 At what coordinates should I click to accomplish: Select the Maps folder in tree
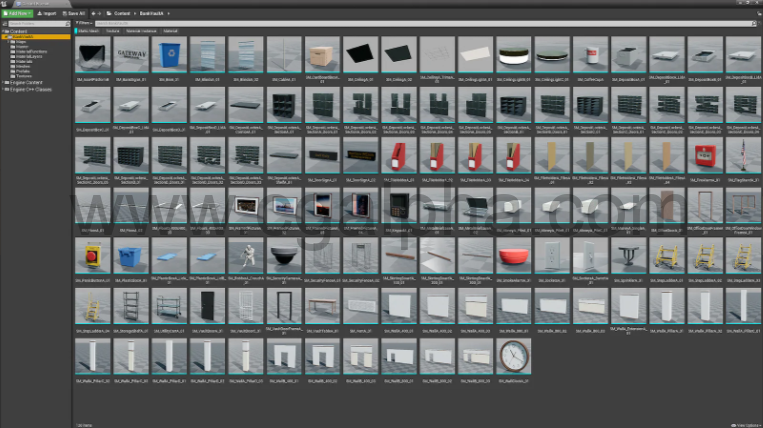point(19,41)
